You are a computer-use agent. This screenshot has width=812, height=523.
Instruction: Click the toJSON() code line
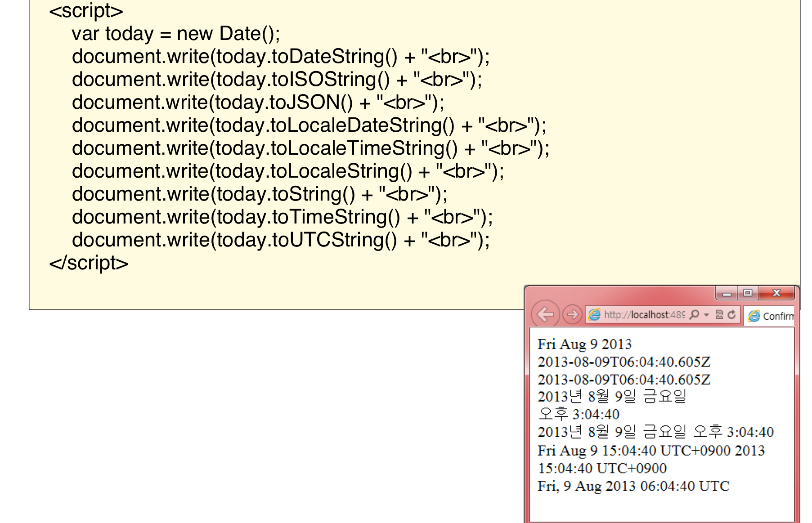pyautogui.click(x=258, y=103)
